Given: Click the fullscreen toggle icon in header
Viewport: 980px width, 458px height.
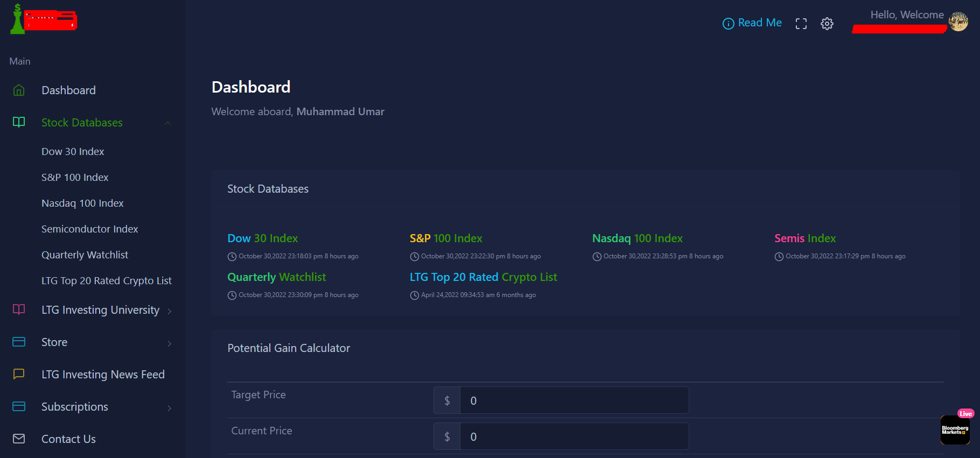Looking at the screenshot, I should (801, 24).
